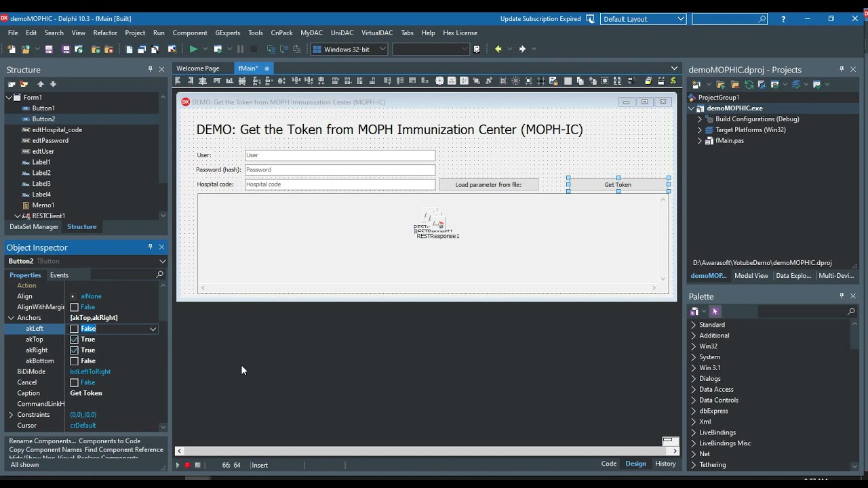Screen dimensions: 868x488
Task: Toggle the akLeft anchor checkbox
Action: point(75,329)
